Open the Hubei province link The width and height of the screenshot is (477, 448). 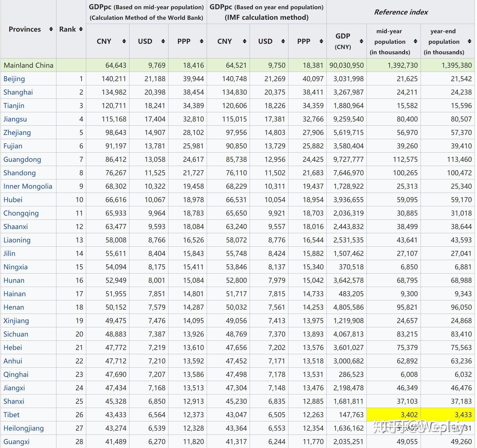pos(13,200)
